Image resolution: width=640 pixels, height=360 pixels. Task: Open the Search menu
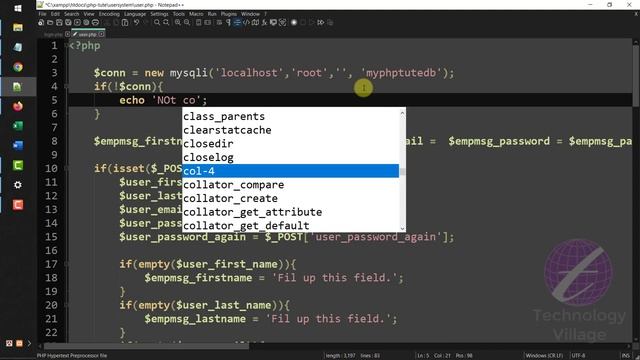[x=71, y=14]
